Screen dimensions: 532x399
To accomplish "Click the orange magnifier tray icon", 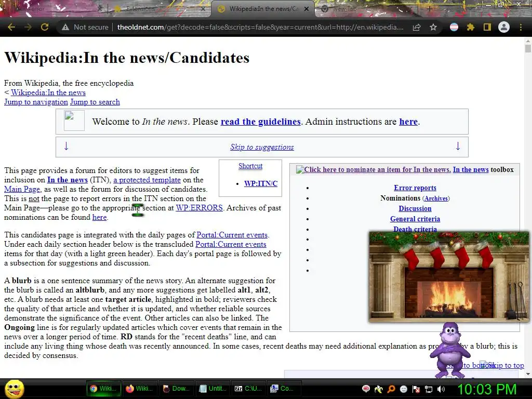I will point(391,389).
